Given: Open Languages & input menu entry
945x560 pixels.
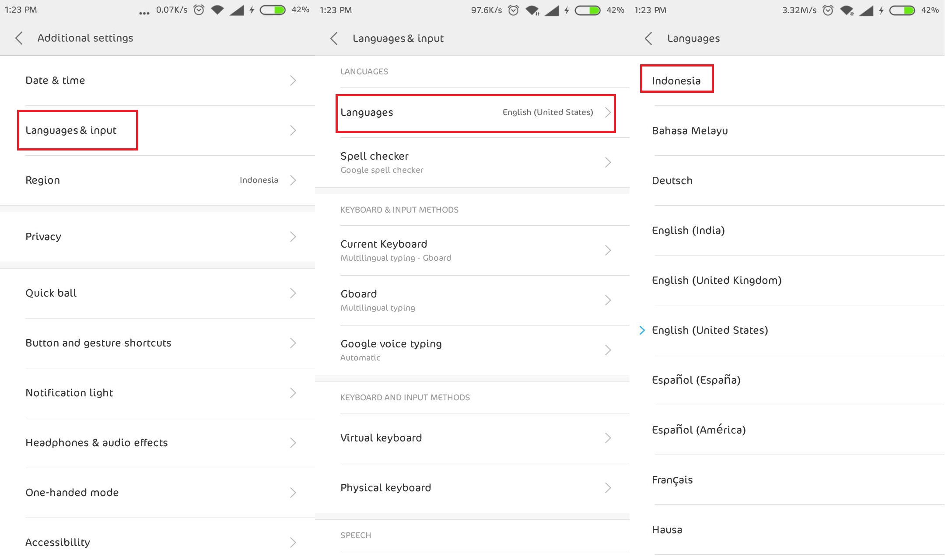Looking at the screenshot, I should coord(77,130).
